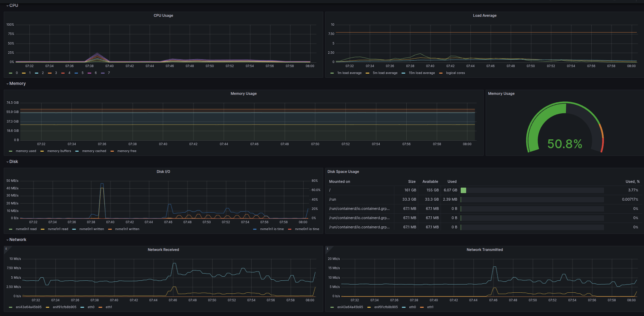The height and width of the screenshot is (316, 644).
Task: Click the 50.8% memory usage gauge
Action: point(565,144)
